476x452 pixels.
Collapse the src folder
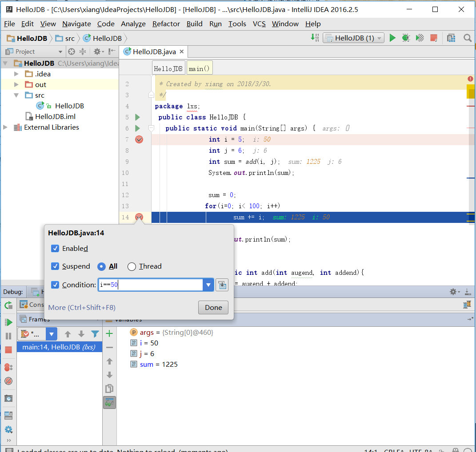coord(16,95)
